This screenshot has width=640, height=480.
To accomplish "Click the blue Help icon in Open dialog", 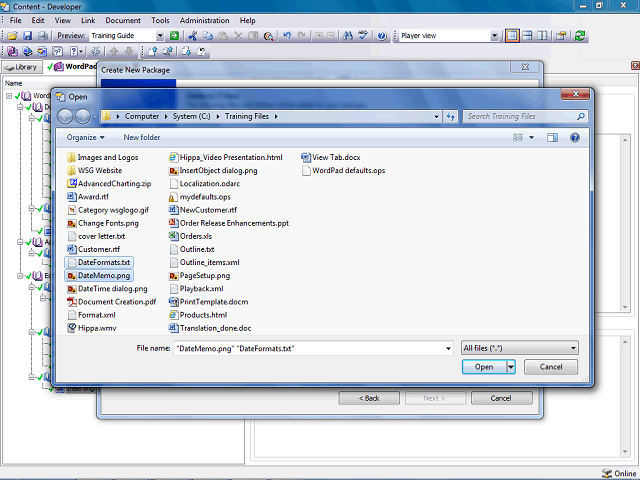I will pos(575,138).
